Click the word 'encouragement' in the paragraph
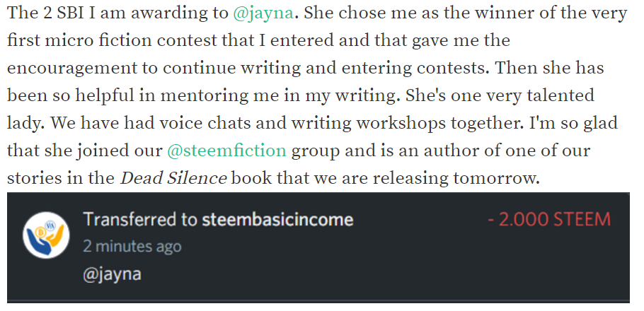Viewport: 644px width, 311px height. pos(76,69)
